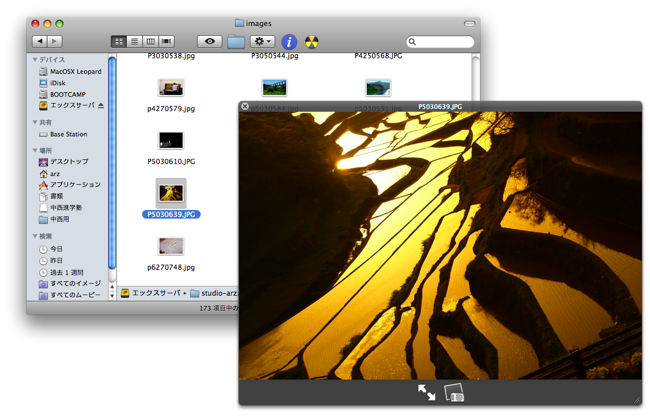Switch to Cover Flow view mode
Screen dimensions: 650x416
click(x=166, y=42)
